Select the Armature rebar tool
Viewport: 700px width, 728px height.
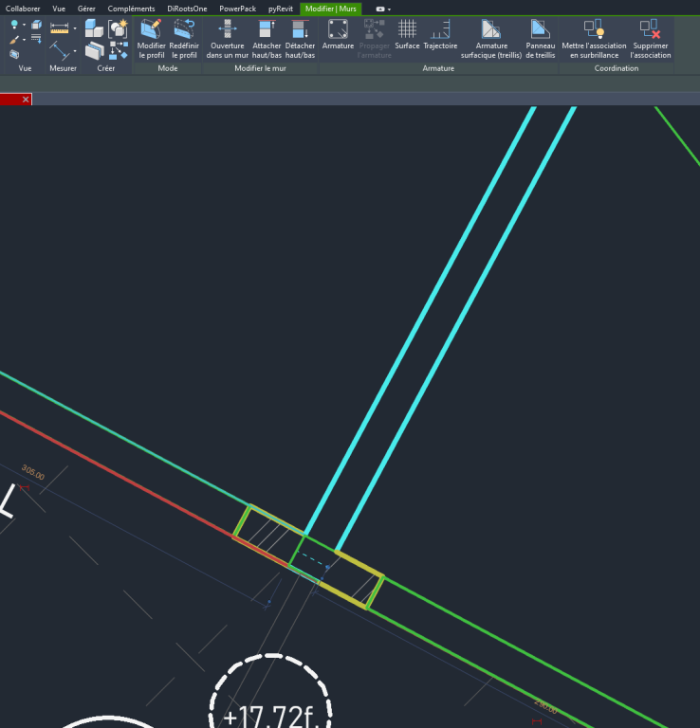pos(338,35)
